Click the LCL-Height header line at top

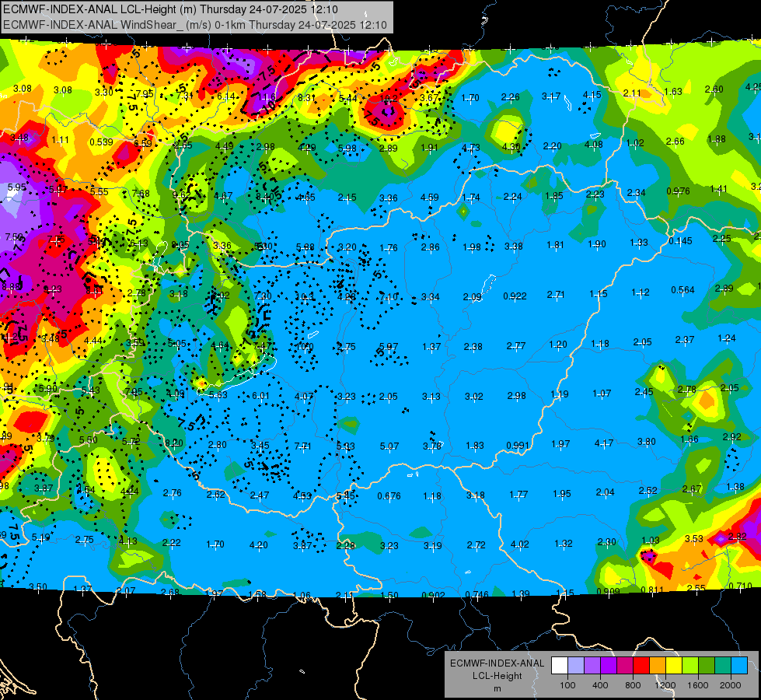click(170, 9)
